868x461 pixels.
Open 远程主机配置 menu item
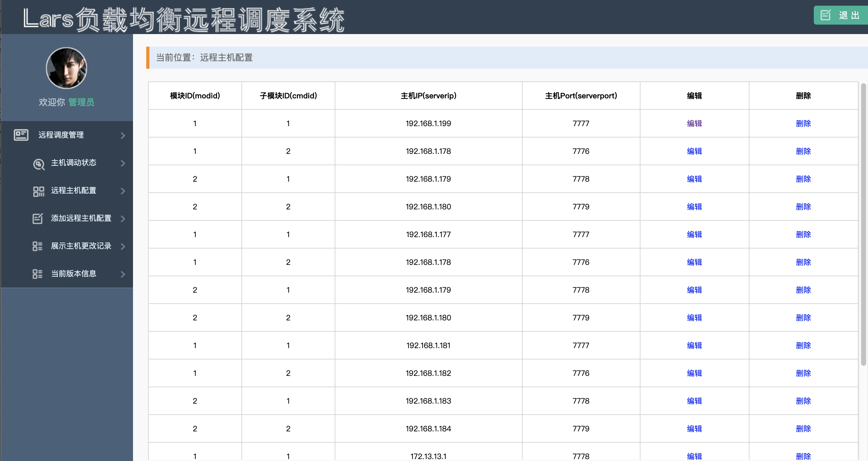73,191
